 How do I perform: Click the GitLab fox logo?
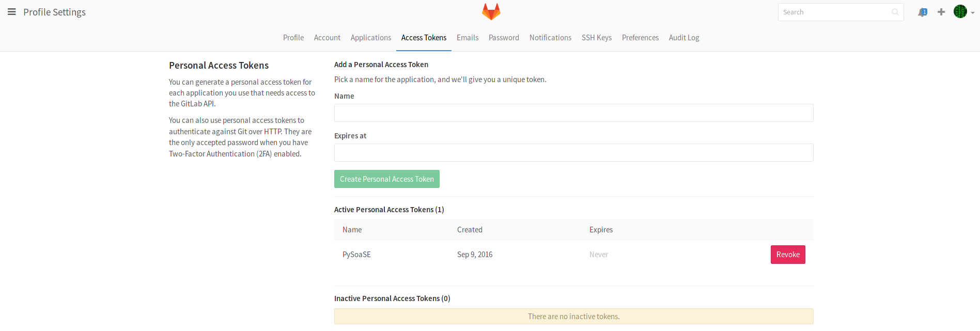click(491, 11)
